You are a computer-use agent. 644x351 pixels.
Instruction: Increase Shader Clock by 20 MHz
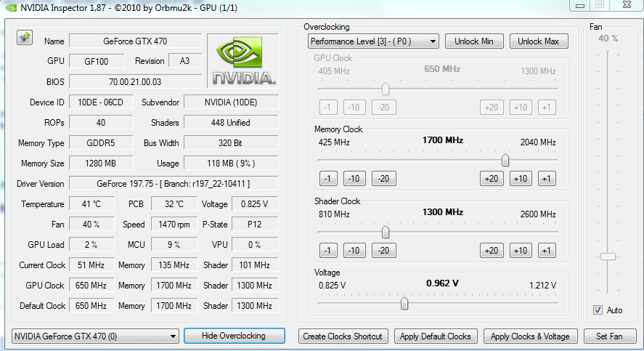492,251
